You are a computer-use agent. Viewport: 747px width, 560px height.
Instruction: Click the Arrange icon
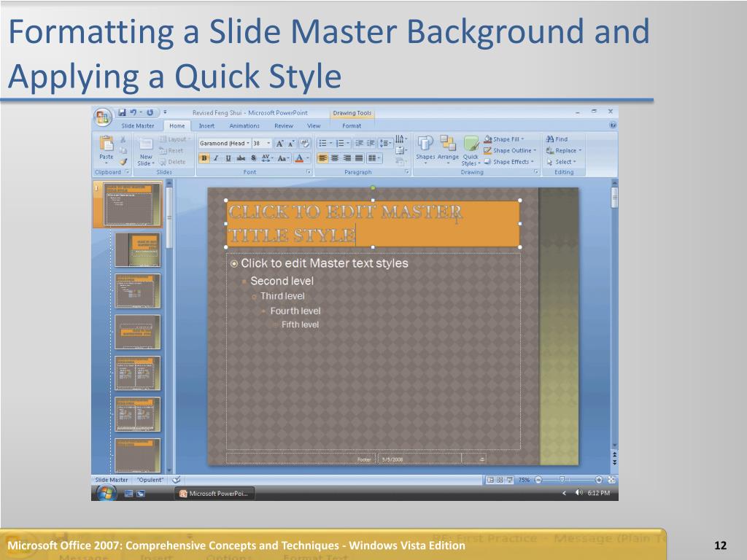448,143
